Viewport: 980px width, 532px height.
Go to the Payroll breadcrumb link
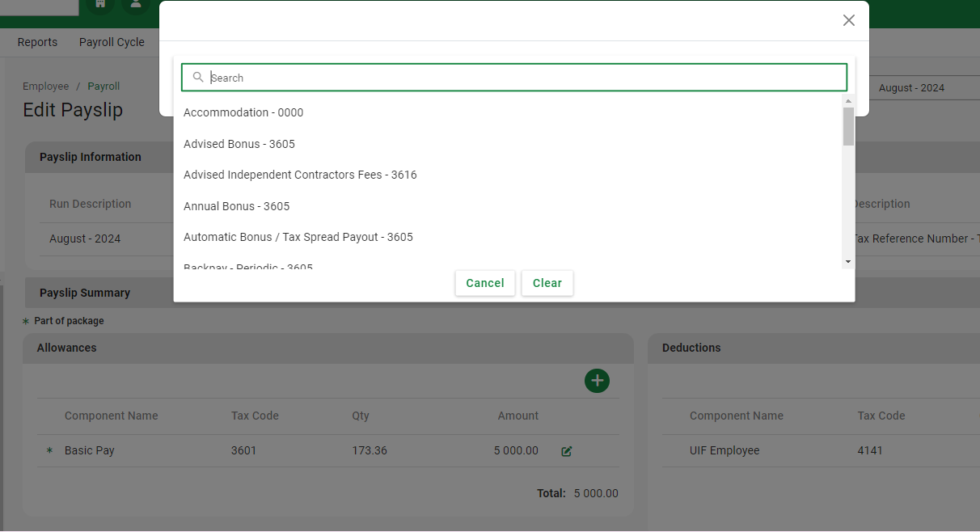pyautogui.click(x=103, y=87)
